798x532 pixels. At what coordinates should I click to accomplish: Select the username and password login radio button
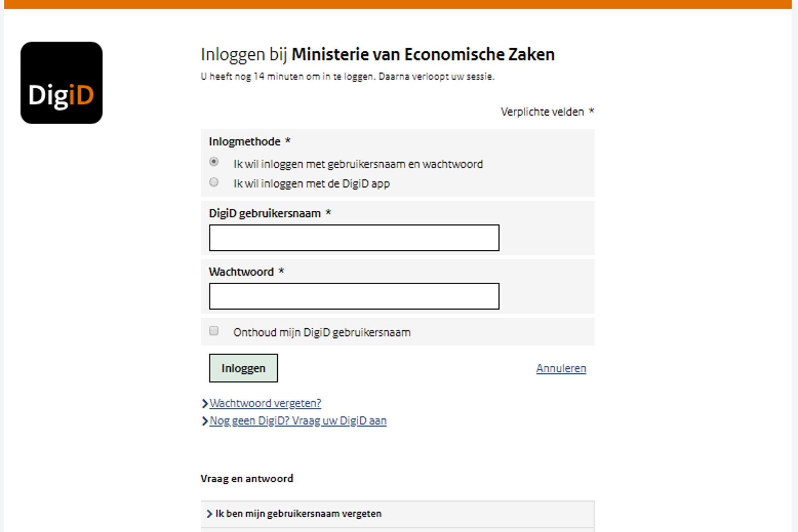click(x=214, y=162)
